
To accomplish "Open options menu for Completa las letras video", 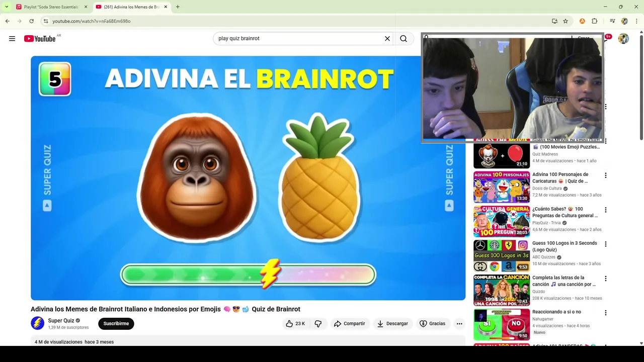I will (x=606, y=279).
